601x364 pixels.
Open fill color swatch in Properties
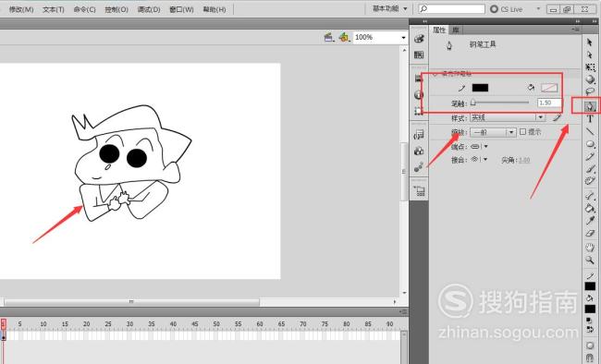pos(549,88)
